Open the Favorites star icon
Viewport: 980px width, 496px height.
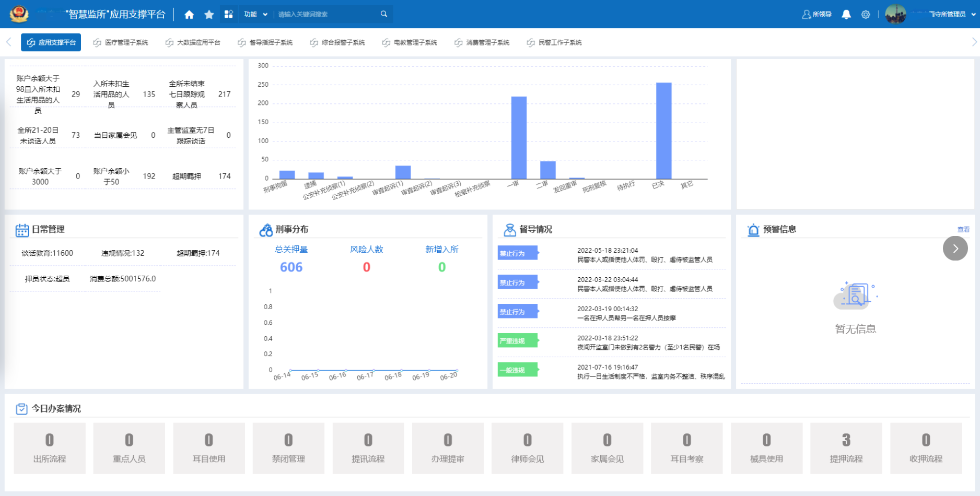(x=209, y=14)
